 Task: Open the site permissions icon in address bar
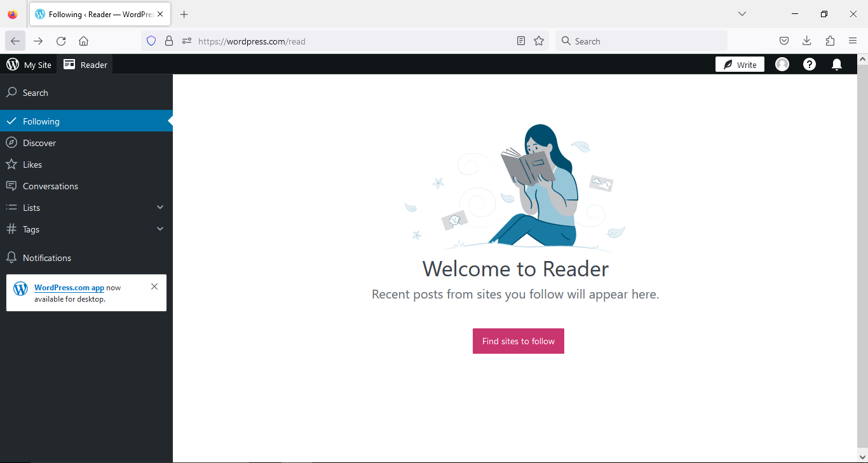tap(187, 41)
